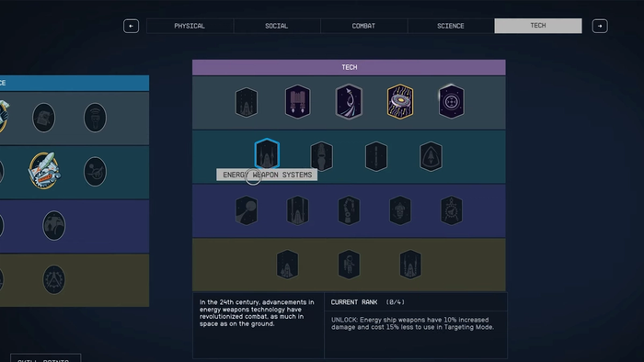
Task: Choose the Piloting skill badge
Action: pyautogui.click(x=349, y=102)
